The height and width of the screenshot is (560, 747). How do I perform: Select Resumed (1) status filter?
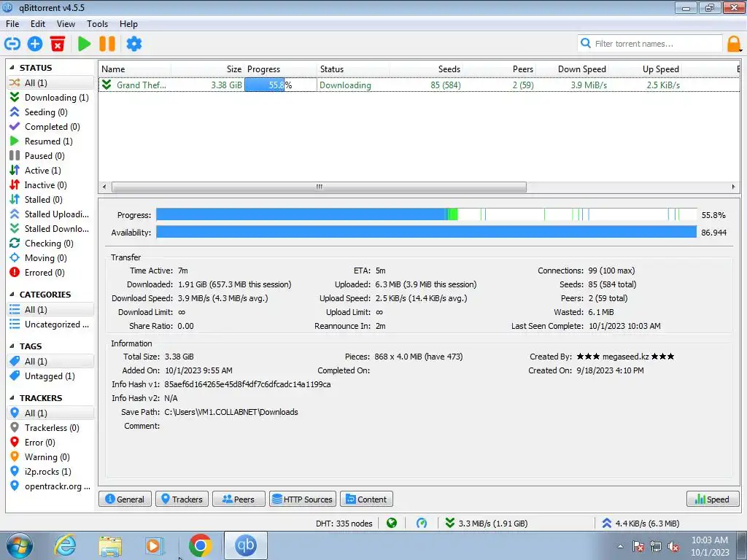(x=50, y=141)
